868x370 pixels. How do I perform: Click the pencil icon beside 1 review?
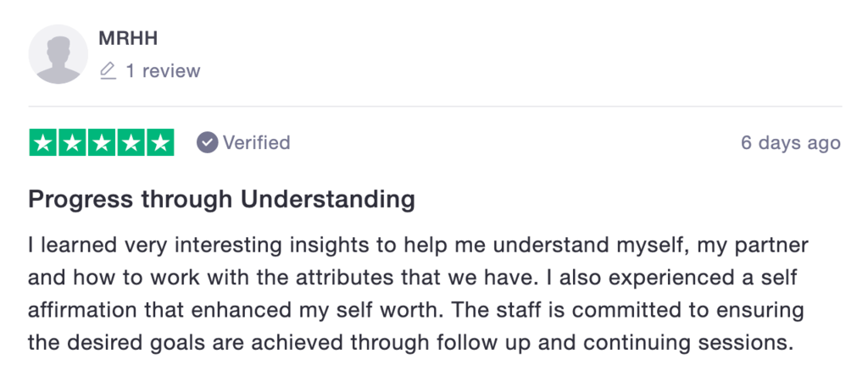tap(108, 71)
